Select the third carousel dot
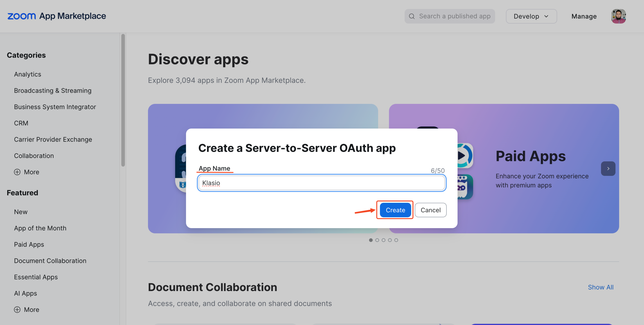The image size is (644, 325). 383,240
